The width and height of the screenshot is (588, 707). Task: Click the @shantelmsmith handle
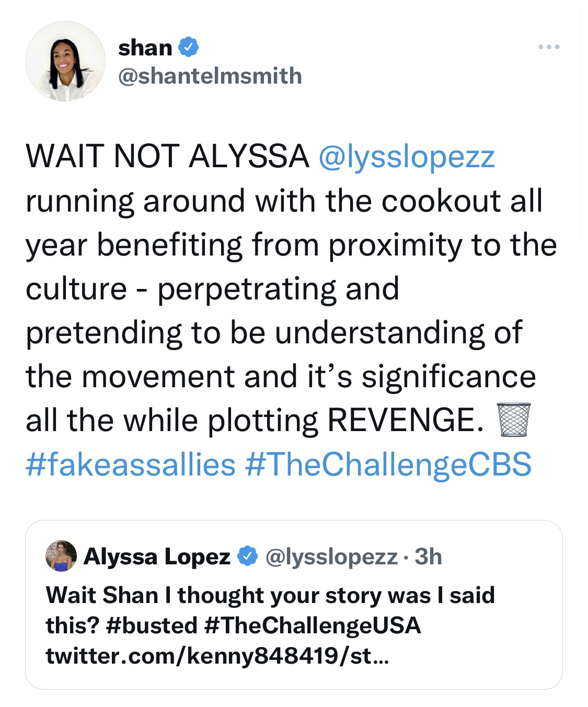coord(210,76)
